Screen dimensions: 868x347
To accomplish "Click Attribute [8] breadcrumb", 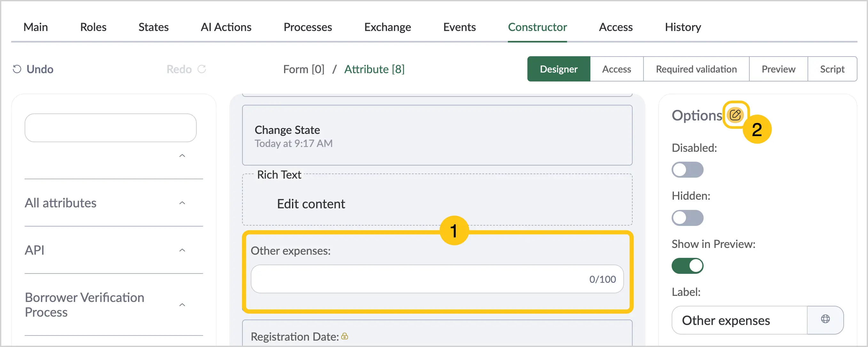I will coord(375,69).
